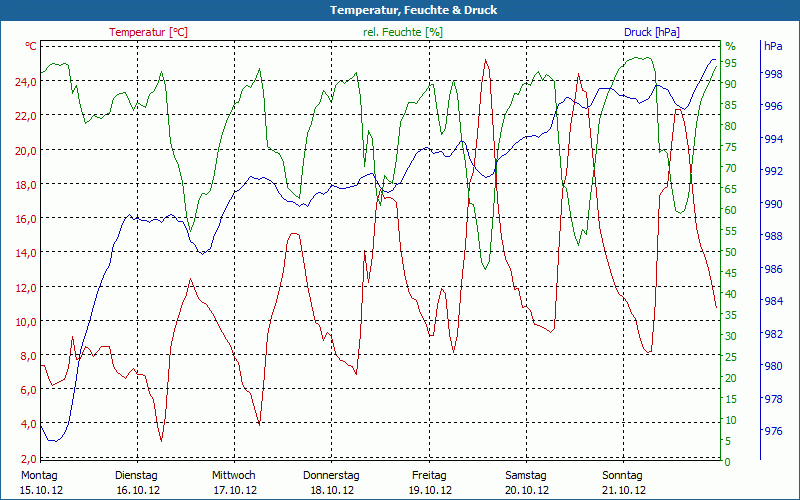Click the 'Sonntag' day label
The image size is (800, 500).
coord(622,476)
